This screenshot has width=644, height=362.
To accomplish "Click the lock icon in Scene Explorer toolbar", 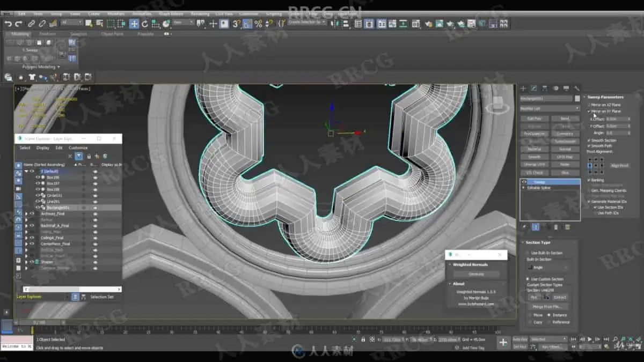I will [x=89, y=156].
